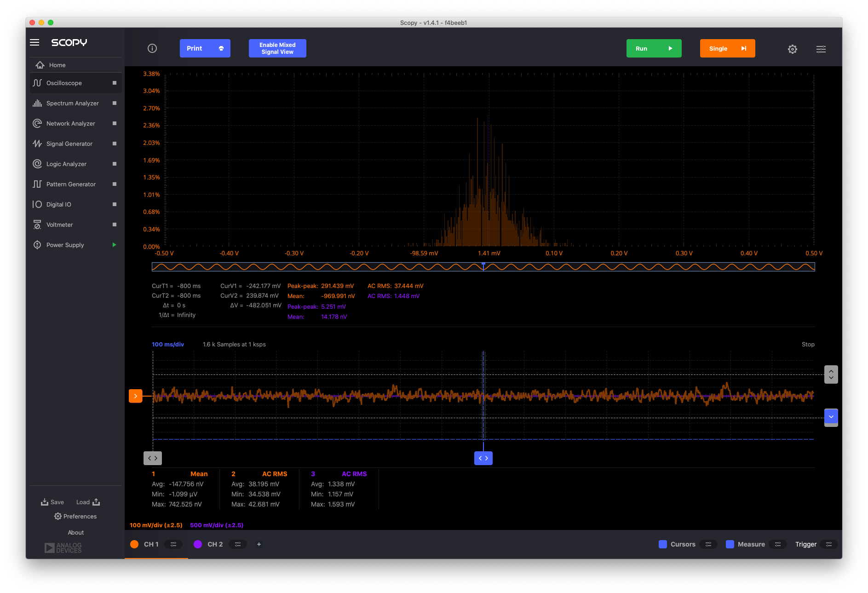
Task: Open CH 1 settings menu button
Action: click(x=173, y=544)
